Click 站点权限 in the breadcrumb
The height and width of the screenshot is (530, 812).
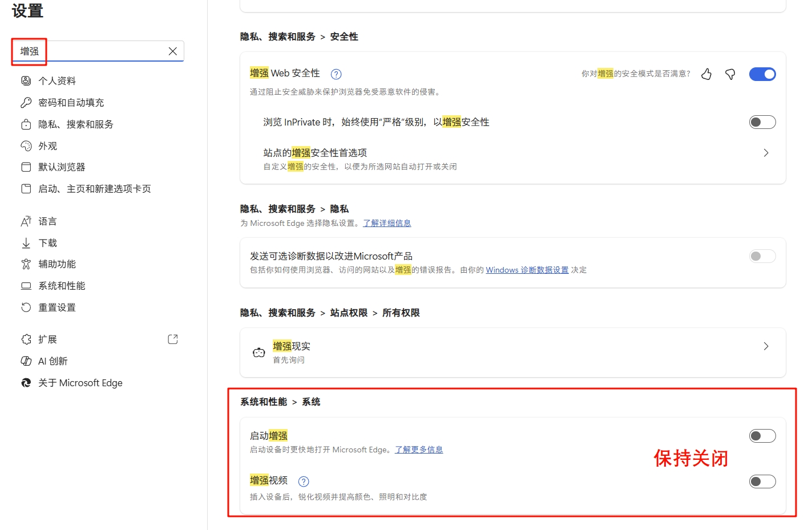click(x=349, y=313)
